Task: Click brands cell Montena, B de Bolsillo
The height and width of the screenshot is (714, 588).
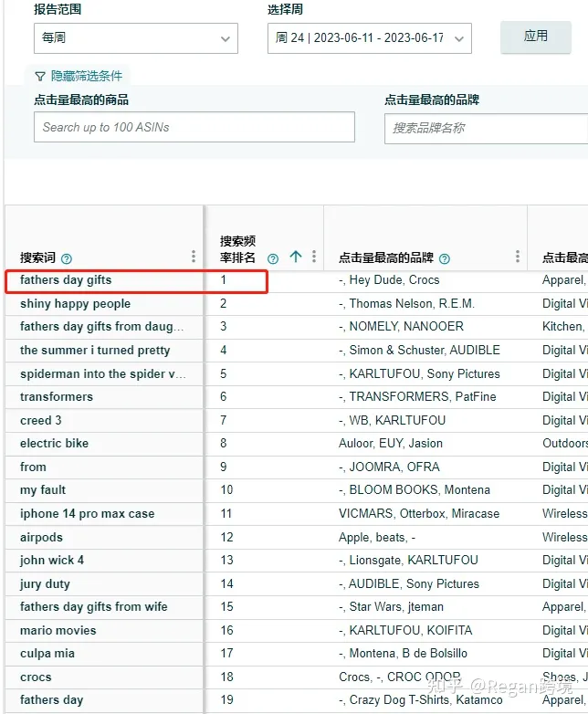Action: (403, 654)
